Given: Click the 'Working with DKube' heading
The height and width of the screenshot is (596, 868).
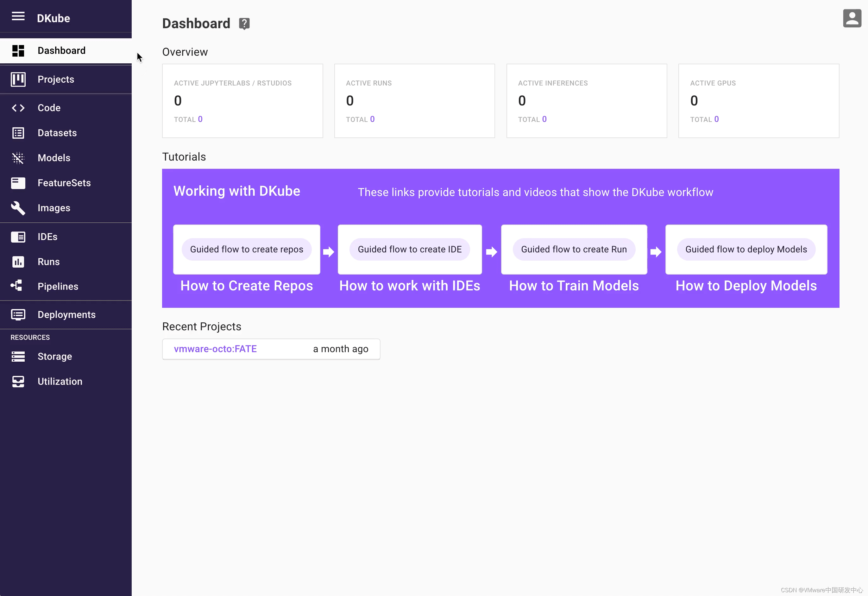Looking at the screenshot, I should 237,191.
